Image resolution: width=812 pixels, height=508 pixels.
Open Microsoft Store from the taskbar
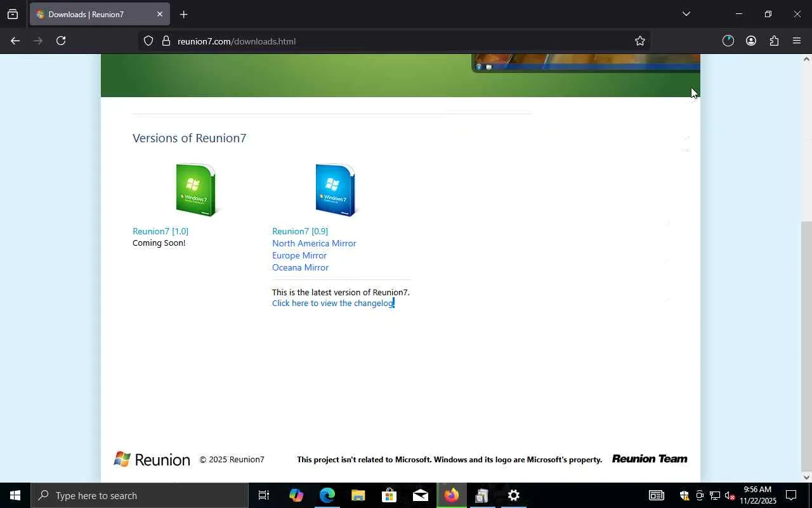tap(389, 495)
